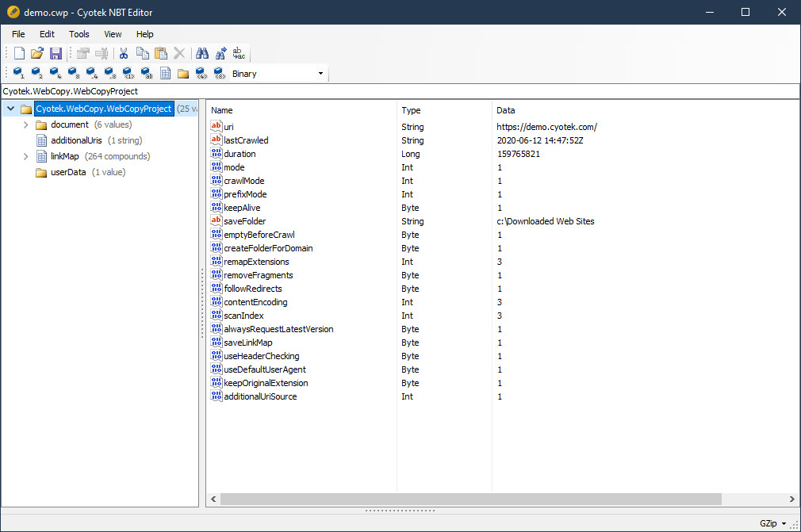Add an Int Array tag (icon <4>)
This screenshot has width=801, height=532.
pos(201,73)
